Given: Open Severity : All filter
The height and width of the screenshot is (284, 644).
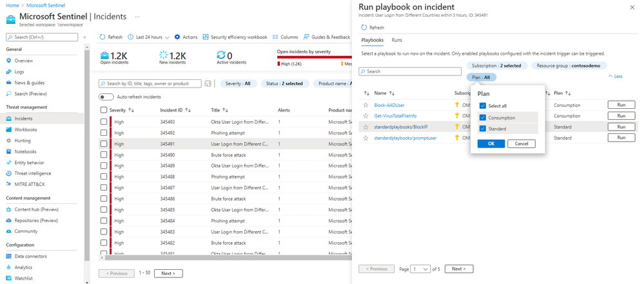Looking at the screenshot, I should [239, 84].
